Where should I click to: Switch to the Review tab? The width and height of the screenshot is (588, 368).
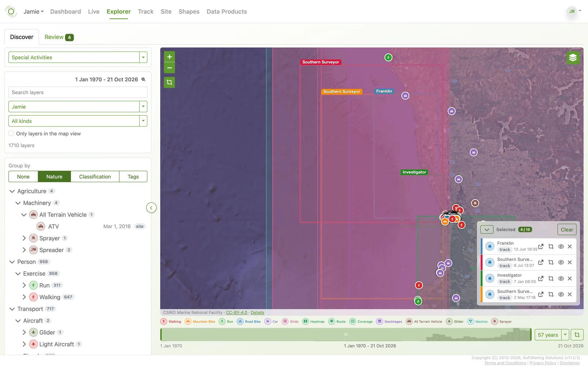[59, 37]
